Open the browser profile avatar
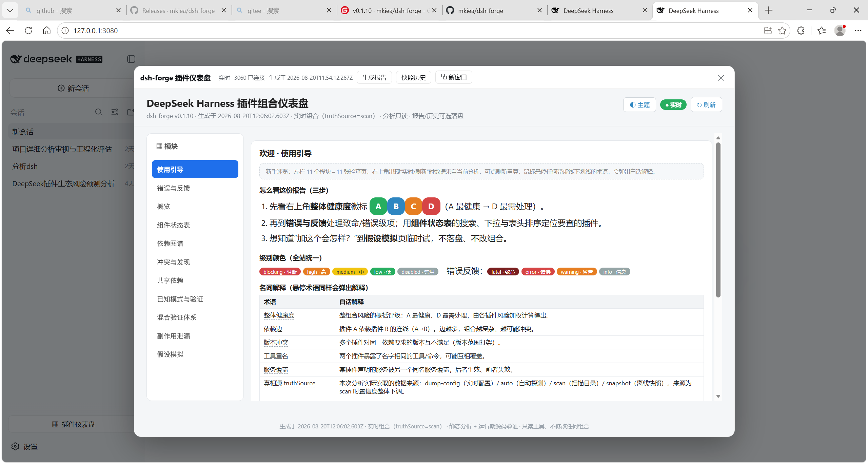 [840, 31]
